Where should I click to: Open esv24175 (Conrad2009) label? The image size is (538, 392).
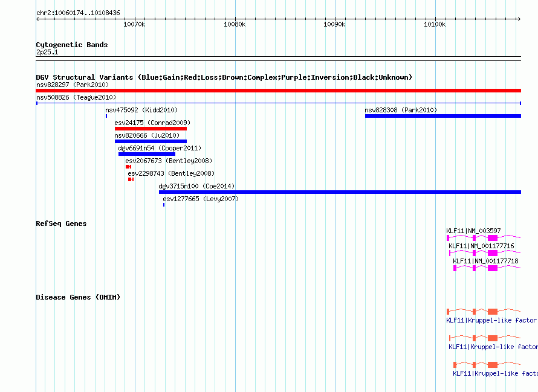coord(152,123)
